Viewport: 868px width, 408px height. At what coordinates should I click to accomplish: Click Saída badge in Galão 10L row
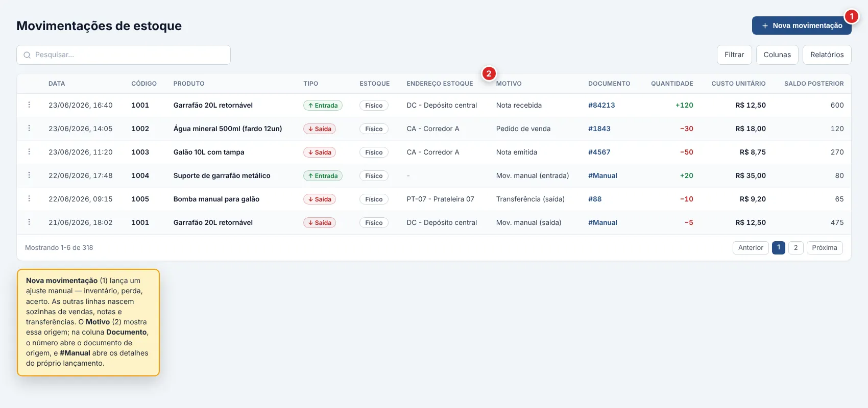(320, 152)
